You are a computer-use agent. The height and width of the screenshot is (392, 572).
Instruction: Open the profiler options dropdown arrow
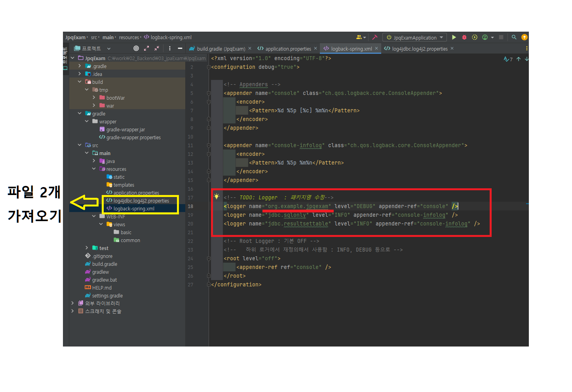click(x=492, y=38)
